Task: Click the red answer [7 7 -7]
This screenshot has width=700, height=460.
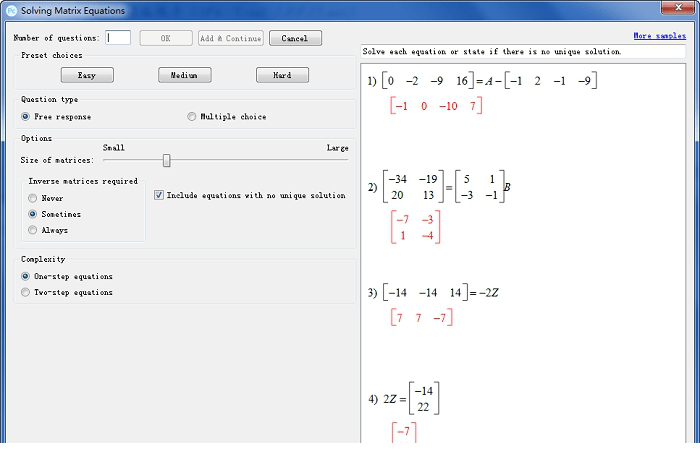Action: [x=421, y=318]
